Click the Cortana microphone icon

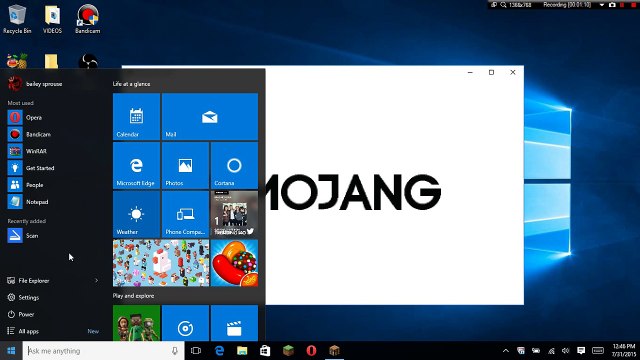pos(175,351)
